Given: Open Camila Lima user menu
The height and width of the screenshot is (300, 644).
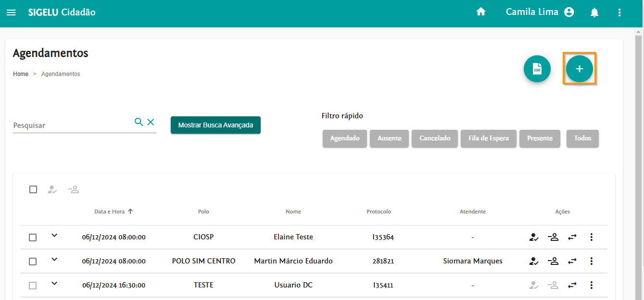Looking at the screenshot, I should (x=540, y=12).
